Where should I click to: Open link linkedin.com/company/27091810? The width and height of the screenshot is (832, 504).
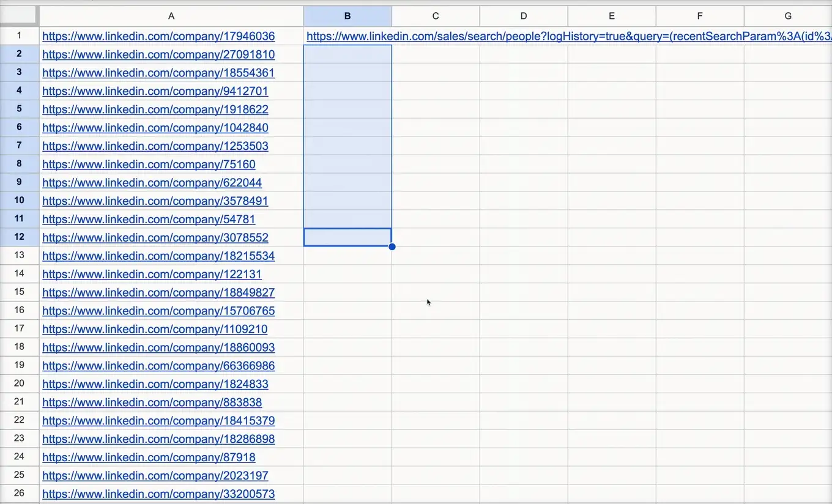pos(158,54)
